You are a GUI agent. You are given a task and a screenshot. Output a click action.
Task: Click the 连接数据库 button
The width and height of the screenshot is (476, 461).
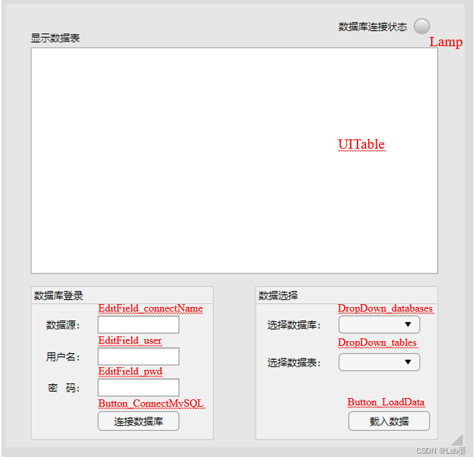pyautogui.click(x=139, y=421)
